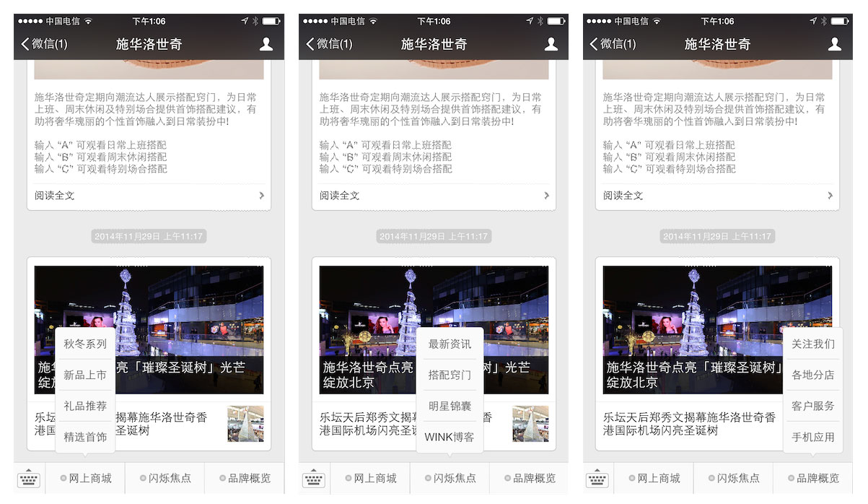
Task: Select 关注我们 from the 品牌概览 menu
Action: [812, 344]
